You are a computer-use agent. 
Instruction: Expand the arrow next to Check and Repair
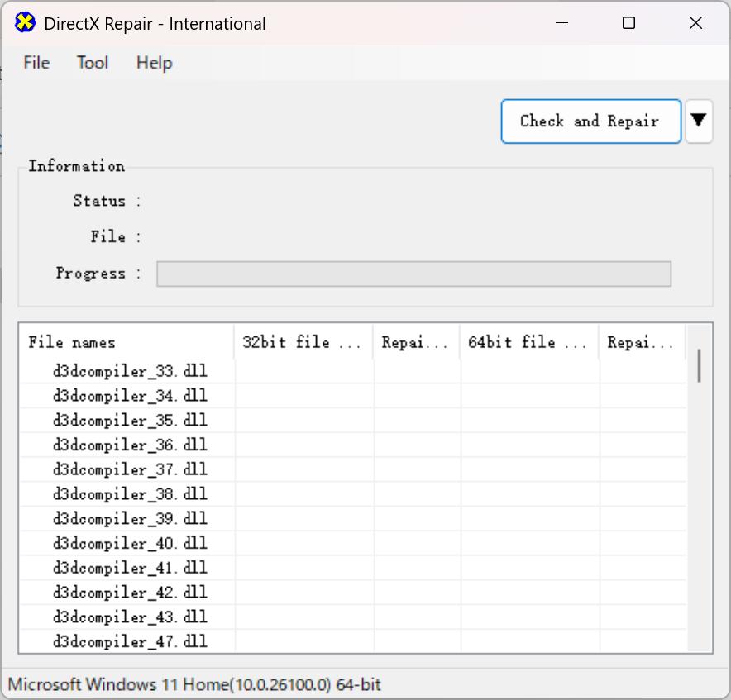coord(699,121)
